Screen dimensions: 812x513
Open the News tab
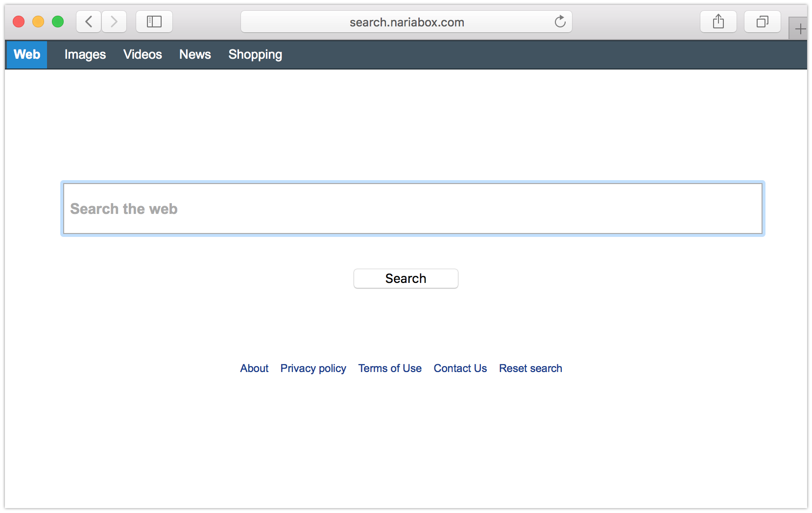[x=195, y=54]
